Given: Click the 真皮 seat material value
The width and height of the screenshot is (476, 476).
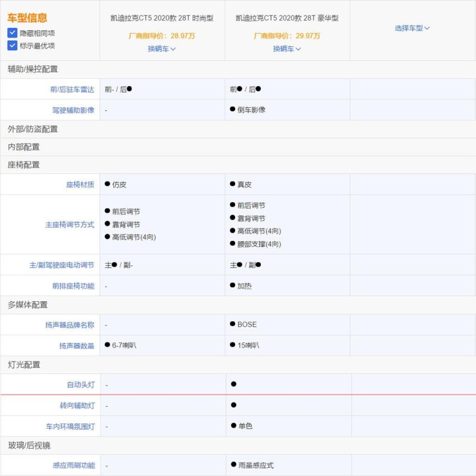Looking at the screenshot, I should pos(241,184).
